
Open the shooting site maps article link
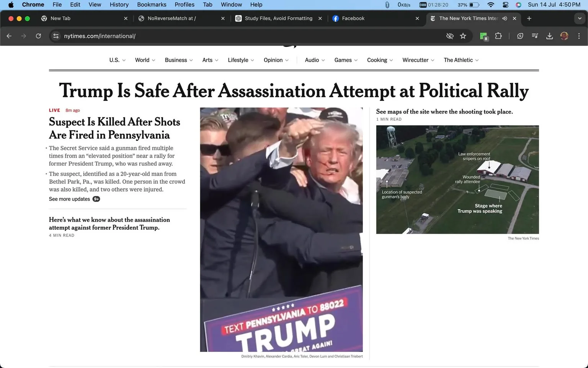(444, 112)
